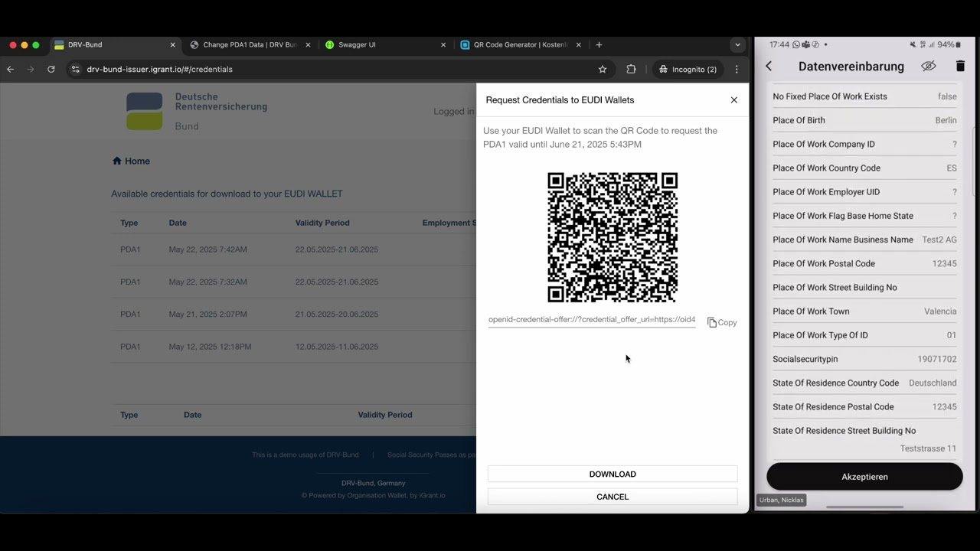This screenshot has height=551, width=980.
Task: Go back in the phone Datenvereinbarung screen
Action: pyautogui.click(x=769, y=67)
